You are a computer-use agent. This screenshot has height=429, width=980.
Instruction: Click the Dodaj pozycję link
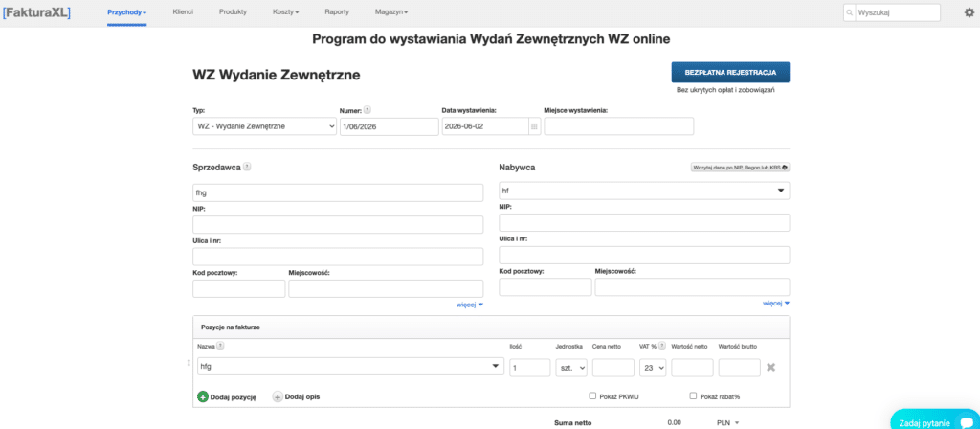pyautogui.click(x=234, y=397)
